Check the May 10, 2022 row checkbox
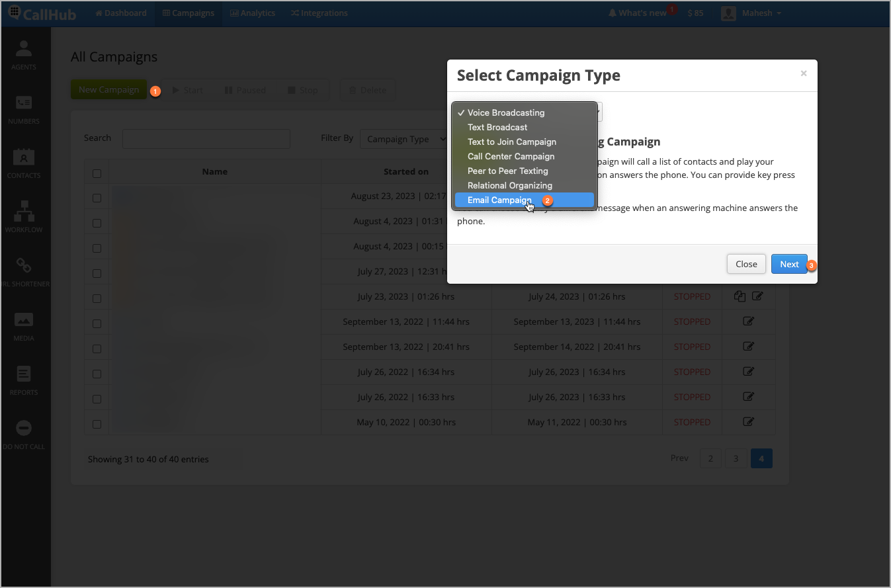The width and height of the screenshot is (891, 588). tap(97, 424)
